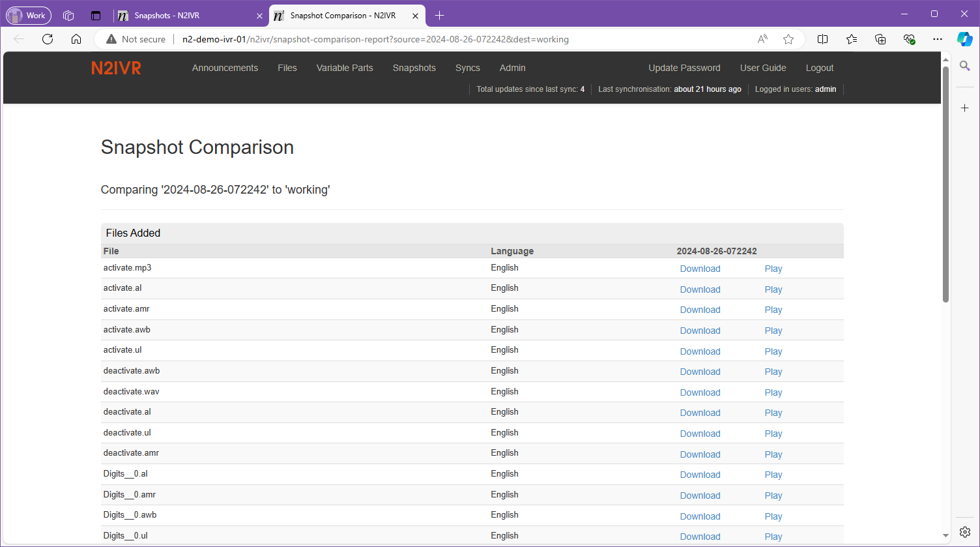The image size is (980, 547).
Task: Activate the Read aloud icon
Action: pos(762,39)
